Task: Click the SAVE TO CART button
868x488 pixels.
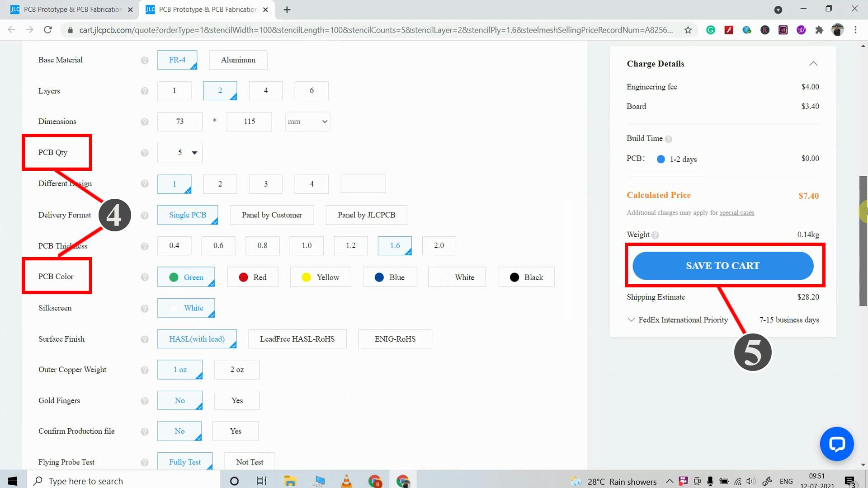Action: [x=722, y=266]
